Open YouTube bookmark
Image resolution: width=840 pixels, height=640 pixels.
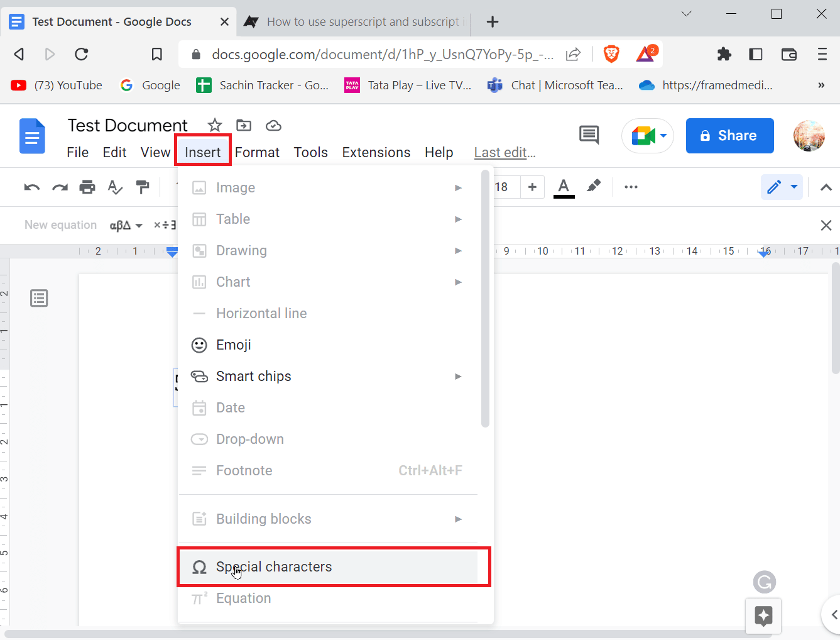tap(56, 86)
